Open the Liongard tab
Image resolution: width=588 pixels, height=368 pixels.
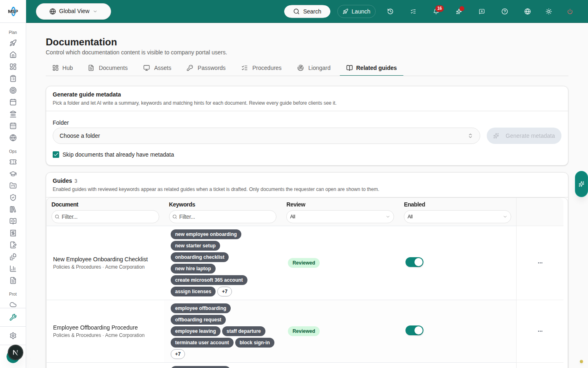click(314, 68)
